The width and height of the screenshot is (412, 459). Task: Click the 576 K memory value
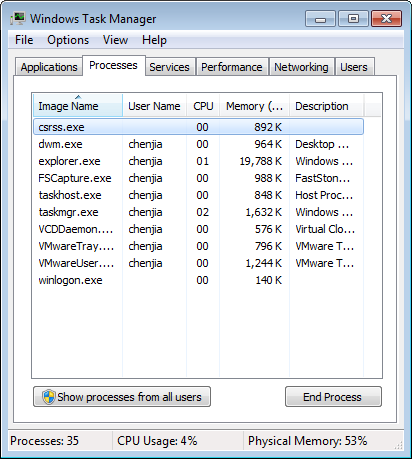pyautogui.click(x=268, y=229)
